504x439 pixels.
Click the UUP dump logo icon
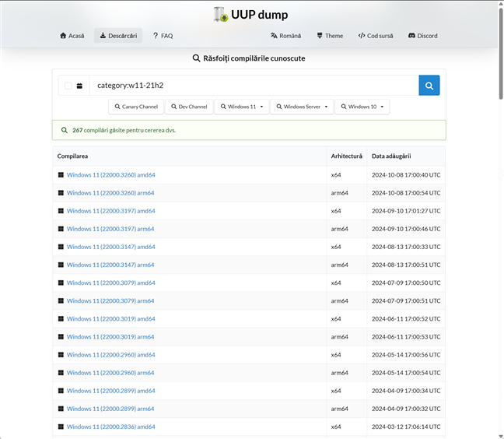click(x=221, y=14)
